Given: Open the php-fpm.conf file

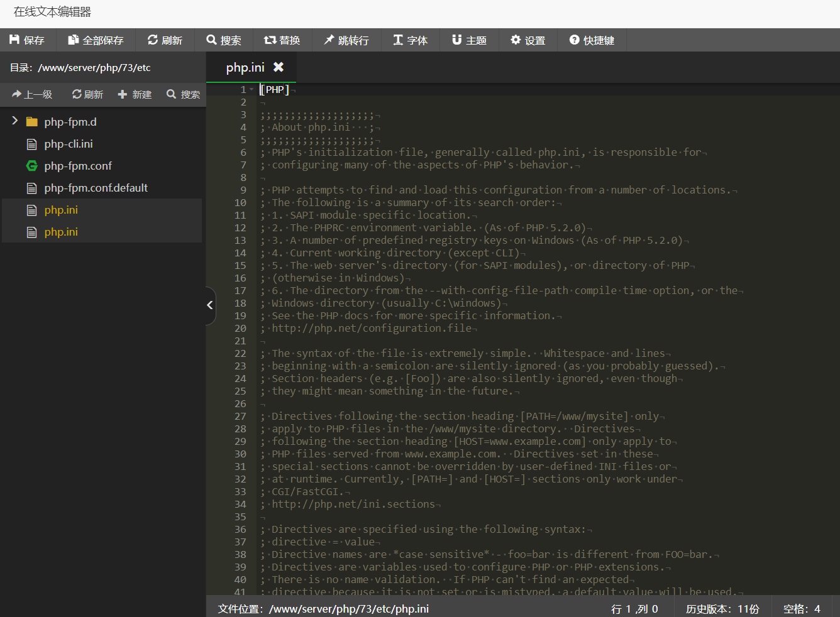Looking at the screenshot, I should coord(78,166).
